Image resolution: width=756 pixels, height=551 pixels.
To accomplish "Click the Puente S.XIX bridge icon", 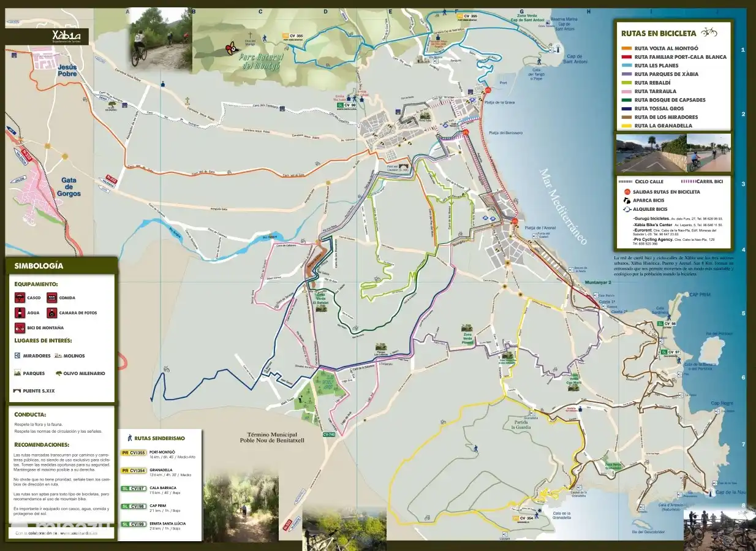I will [17, 390].
